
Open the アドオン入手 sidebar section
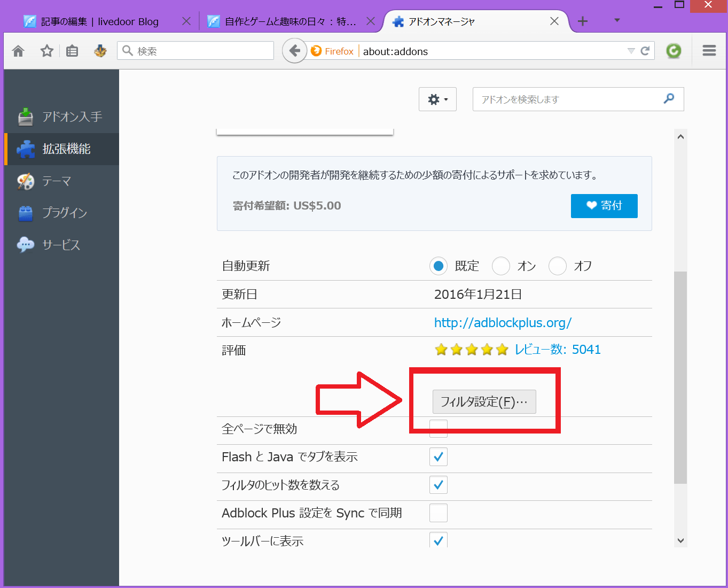(61, 117)
